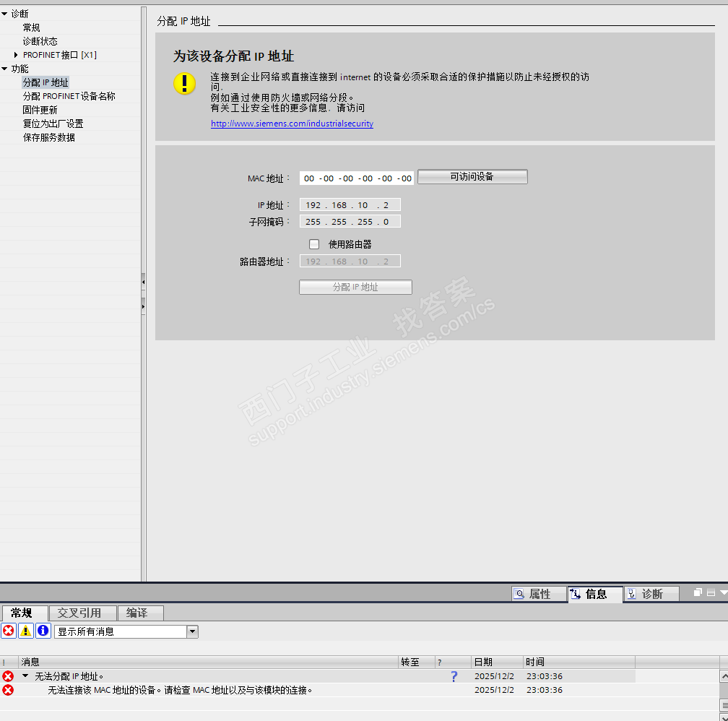Click the '日期' column header
The width and height of the screenshot is (728, 721).
coord(497,662)
